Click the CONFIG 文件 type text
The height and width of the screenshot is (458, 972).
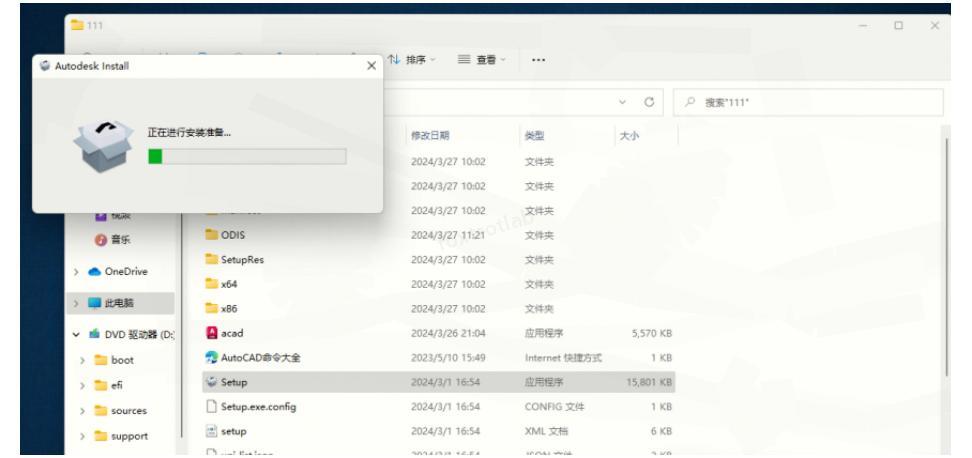click(x=554, y=407)
